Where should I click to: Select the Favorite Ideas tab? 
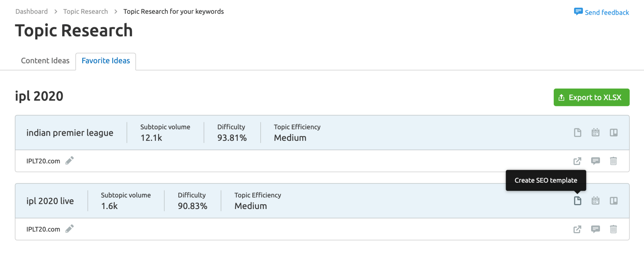tap(106, 61)
